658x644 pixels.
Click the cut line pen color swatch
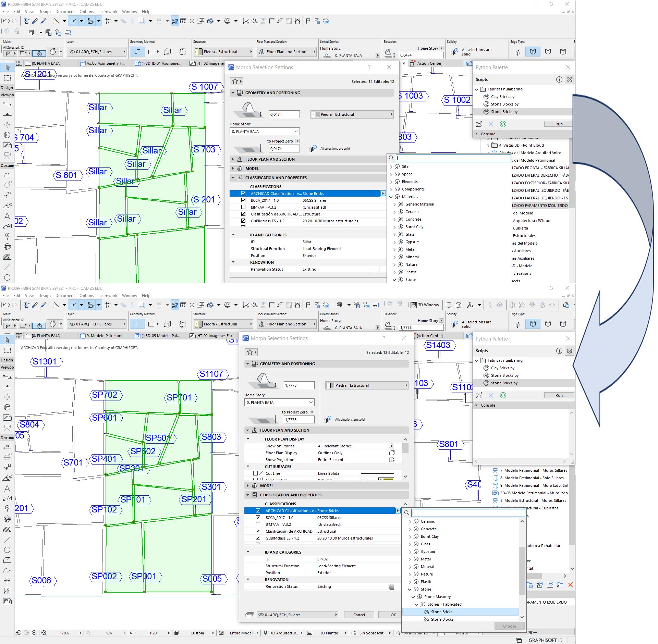point(386,479)
